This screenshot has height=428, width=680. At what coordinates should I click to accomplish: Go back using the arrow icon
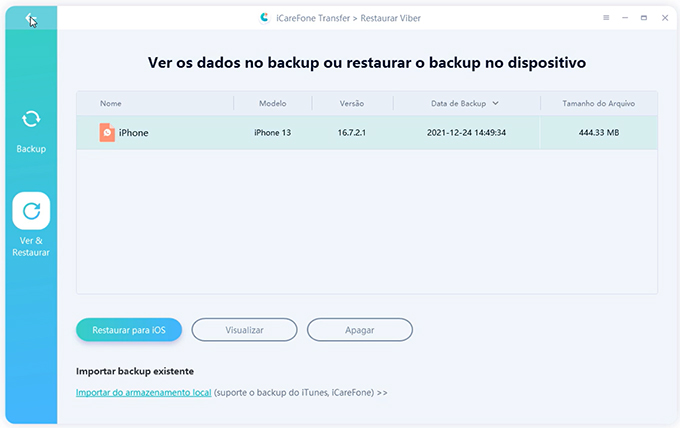(30, 18)
